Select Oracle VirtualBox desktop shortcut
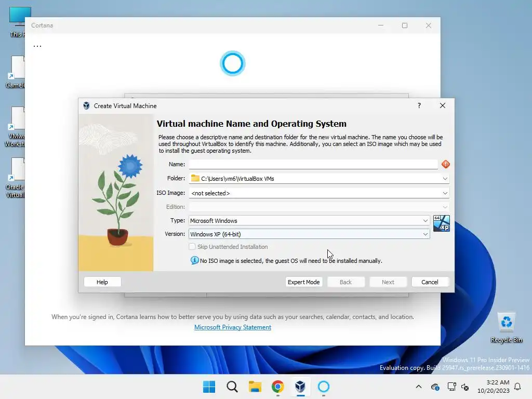532x399 pixels. coord(15,178)
